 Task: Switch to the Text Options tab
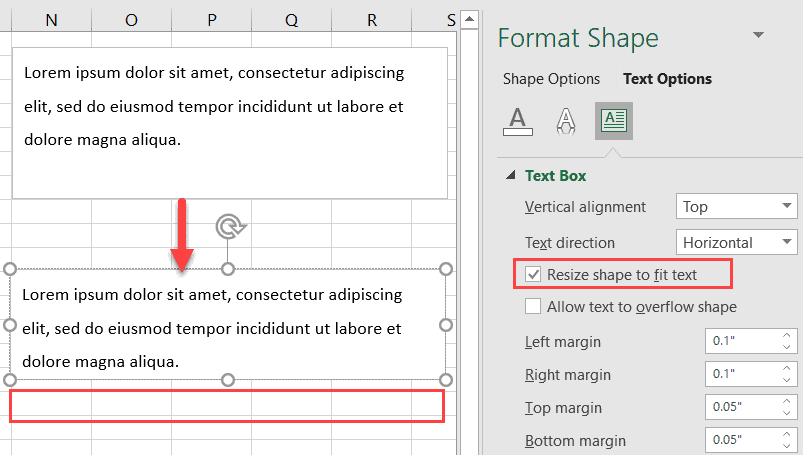point(667,79)
